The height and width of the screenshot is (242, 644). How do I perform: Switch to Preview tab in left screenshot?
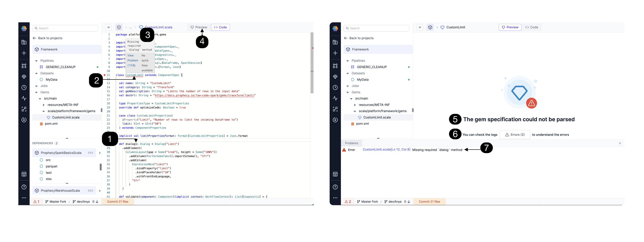click(x=199, y=27)
